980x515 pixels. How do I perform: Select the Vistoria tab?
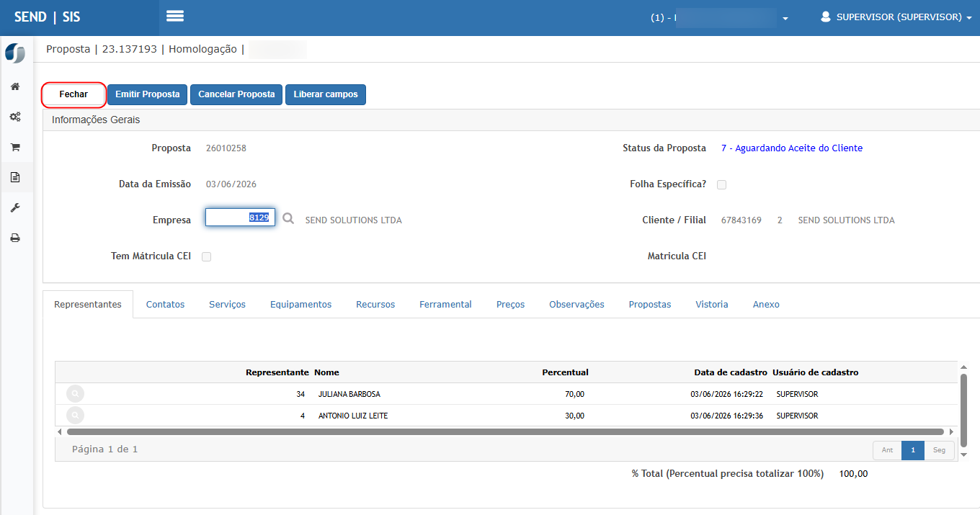click(x=711, y=305)
